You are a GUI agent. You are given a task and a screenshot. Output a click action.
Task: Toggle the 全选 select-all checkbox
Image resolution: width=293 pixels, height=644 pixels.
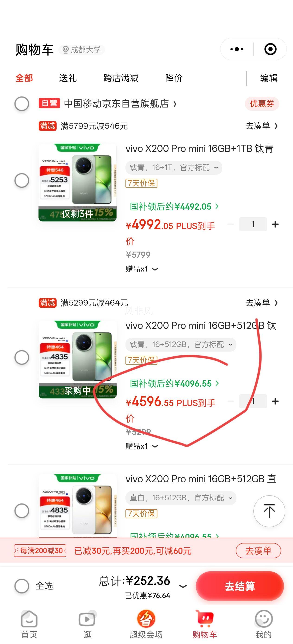point(22,586)
